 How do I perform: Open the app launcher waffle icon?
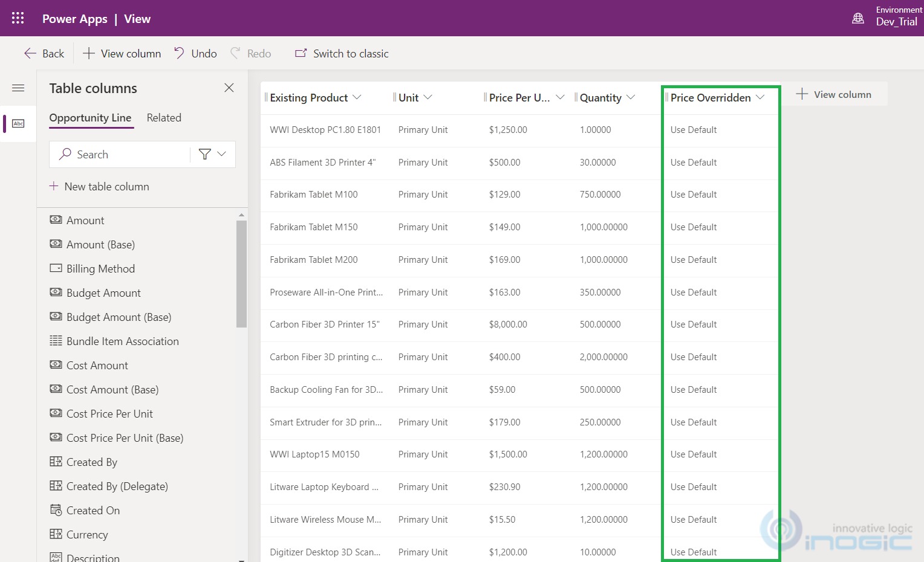[x=18, y=18]
